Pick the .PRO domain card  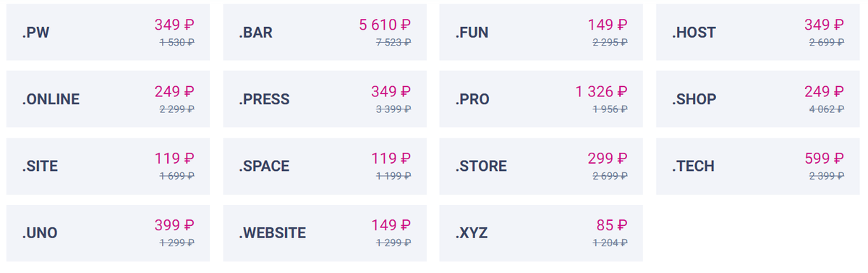(541, 99)
